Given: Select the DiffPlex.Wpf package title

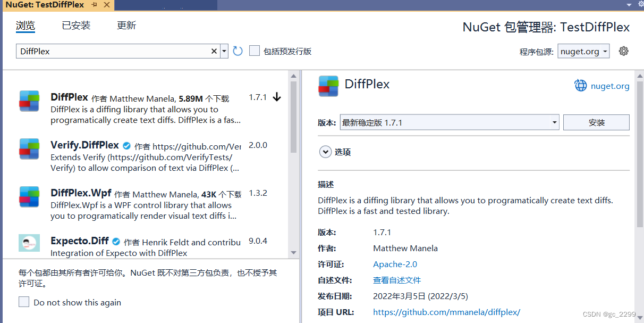Looking at the screenshot, I should (81, 193).
